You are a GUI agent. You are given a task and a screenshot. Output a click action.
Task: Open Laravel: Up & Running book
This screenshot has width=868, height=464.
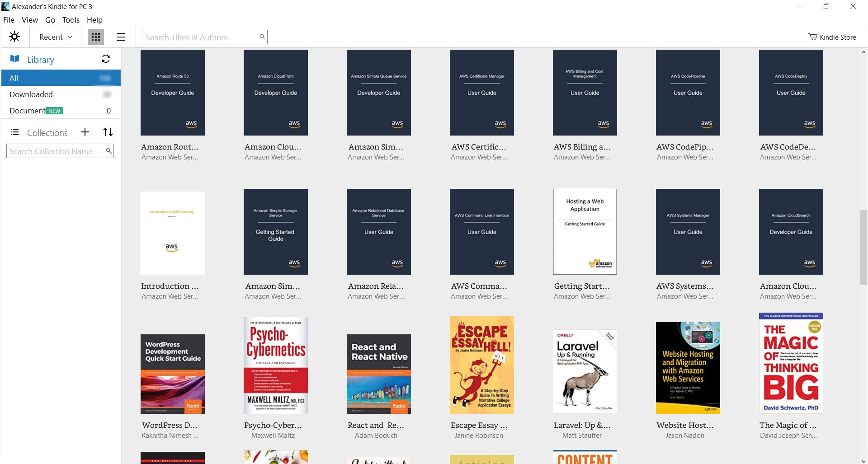coord(585,371)
